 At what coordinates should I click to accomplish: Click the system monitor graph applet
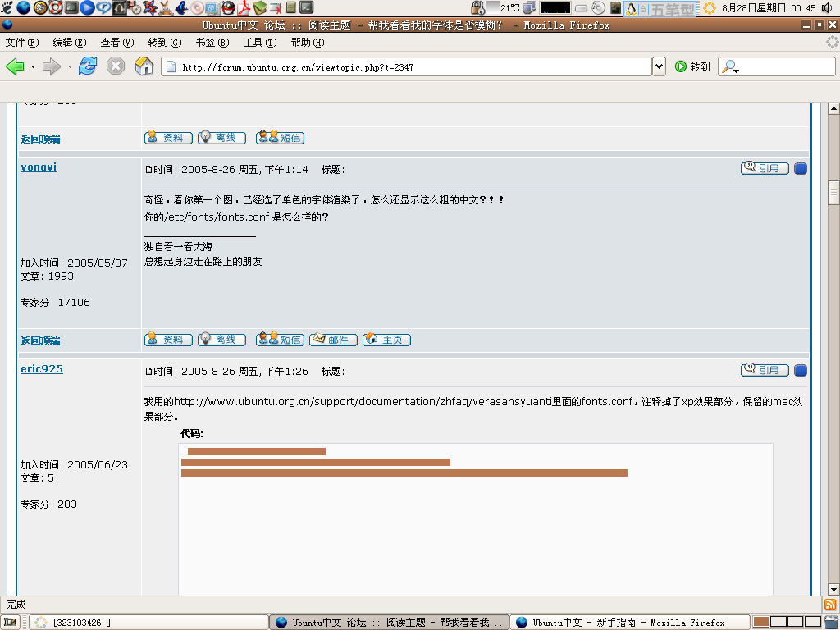pyautogui.click(x=555, y=7)
